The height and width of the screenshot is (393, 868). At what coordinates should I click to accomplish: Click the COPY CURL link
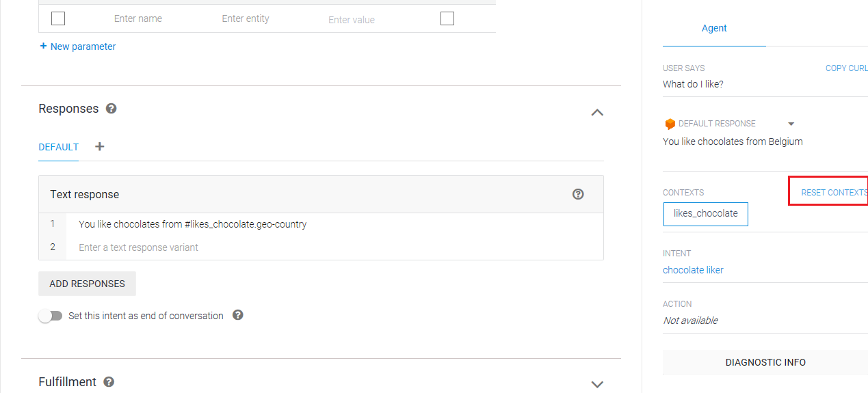846,68
